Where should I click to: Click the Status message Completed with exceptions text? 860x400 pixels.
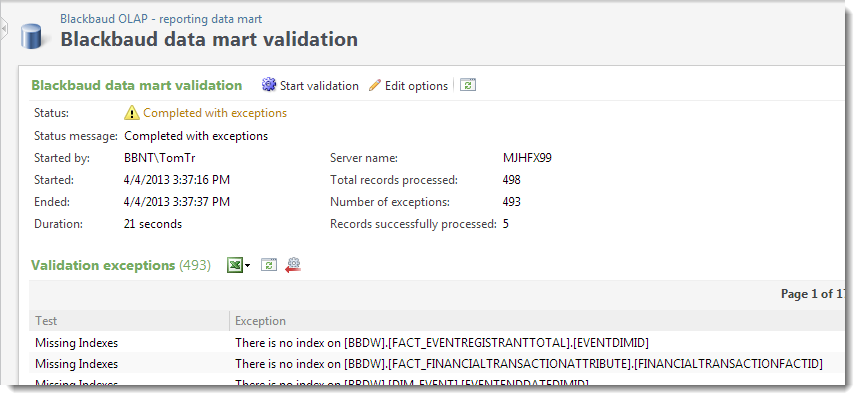pos(196,136)
